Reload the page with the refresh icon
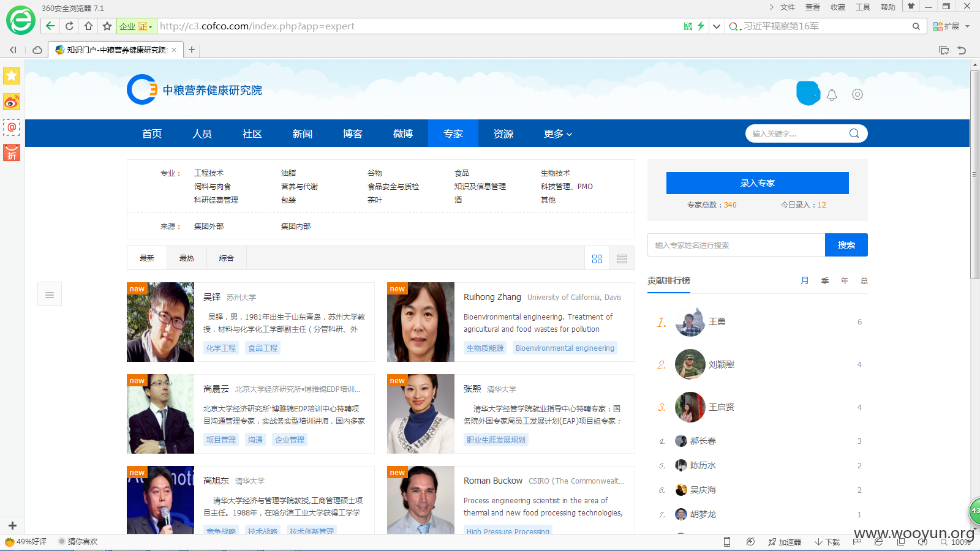The width and height of the screenshot is (980, 551). 69,26
